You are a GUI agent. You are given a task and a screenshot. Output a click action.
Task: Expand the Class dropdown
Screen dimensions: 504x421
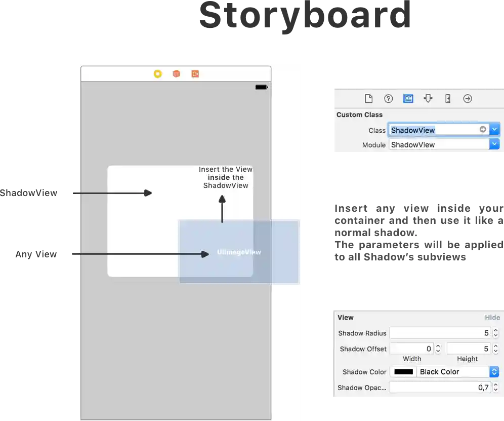click(494, 130)
